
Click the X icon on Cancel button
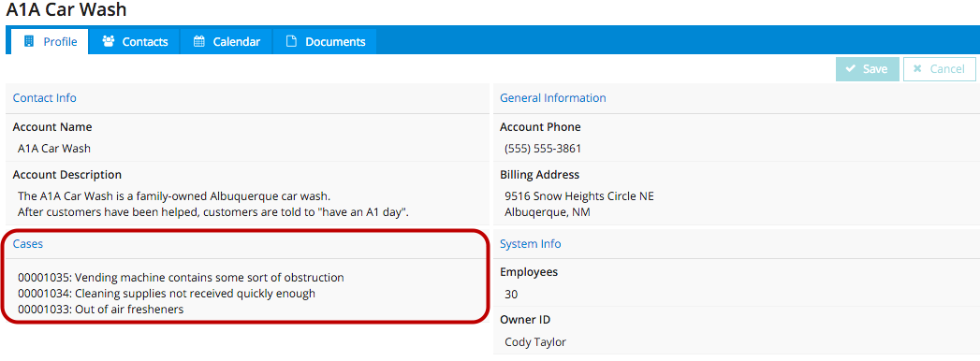[917, 68]
